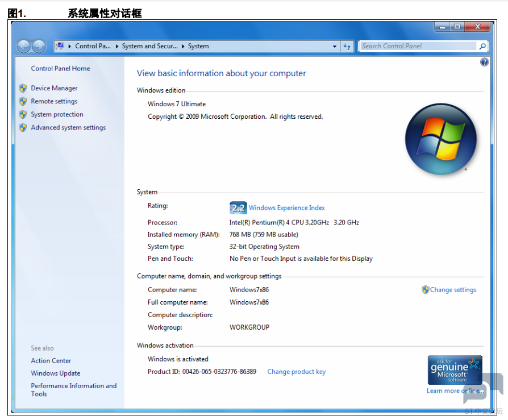The width and height of the screenshot is (508, 420).
Task: Open Windows Experience Index link
Action: click(x=287, y=208)
